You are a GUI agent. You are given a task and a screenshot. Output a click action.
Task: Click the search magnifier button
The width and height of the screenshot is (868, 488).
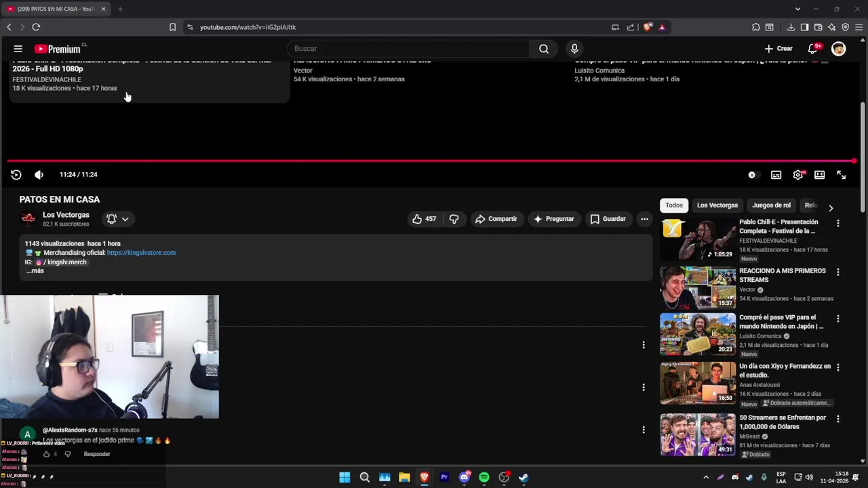544,49
